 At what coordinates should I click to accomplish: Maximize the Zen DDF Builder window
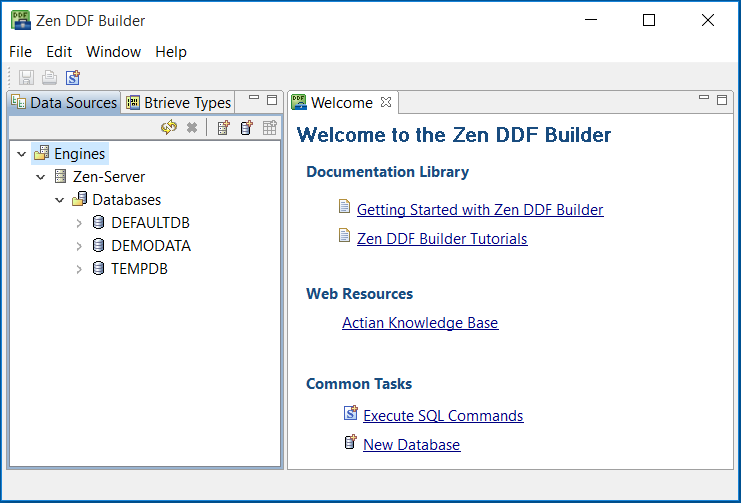pyautogui.click(x=649, y=20)
